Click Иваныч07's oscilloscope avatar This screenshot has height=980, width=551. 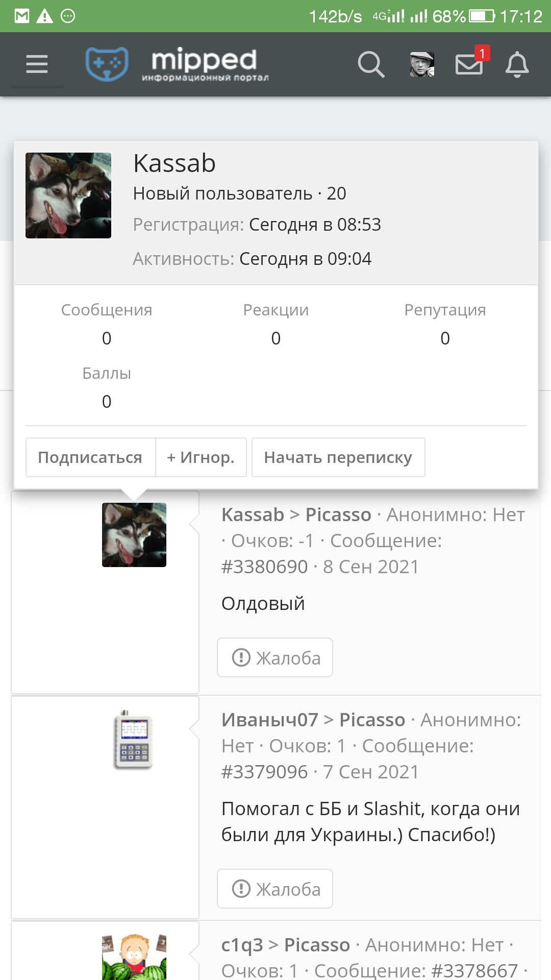(x=133, y=739)
